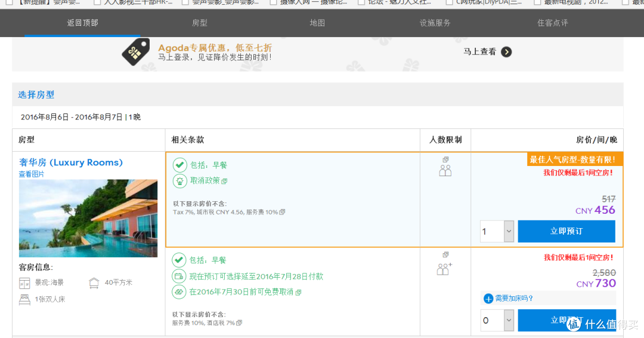The height and width of the screenshot is (338, 644).
Task: Switch to the 住客点评 tab
Action: pos(553,23)
